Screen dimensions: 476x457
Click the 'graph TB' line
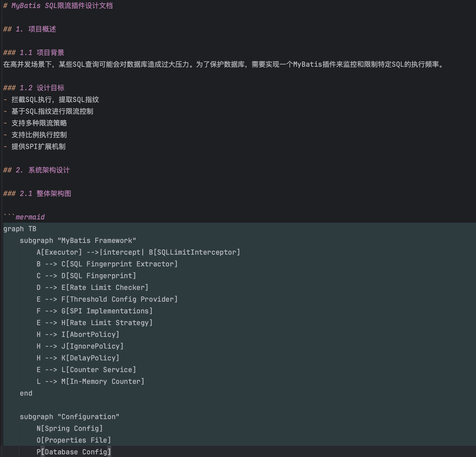pyautogui.click(x=20, y=229)
